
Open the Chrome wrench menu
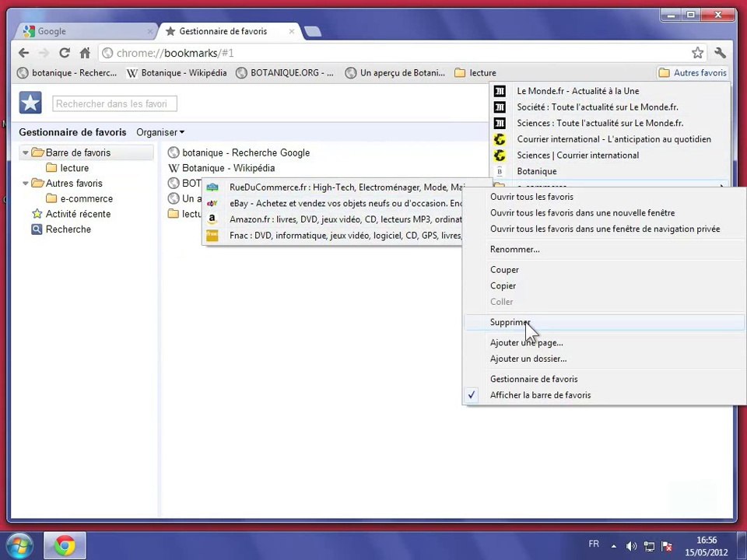coord(720,53)
